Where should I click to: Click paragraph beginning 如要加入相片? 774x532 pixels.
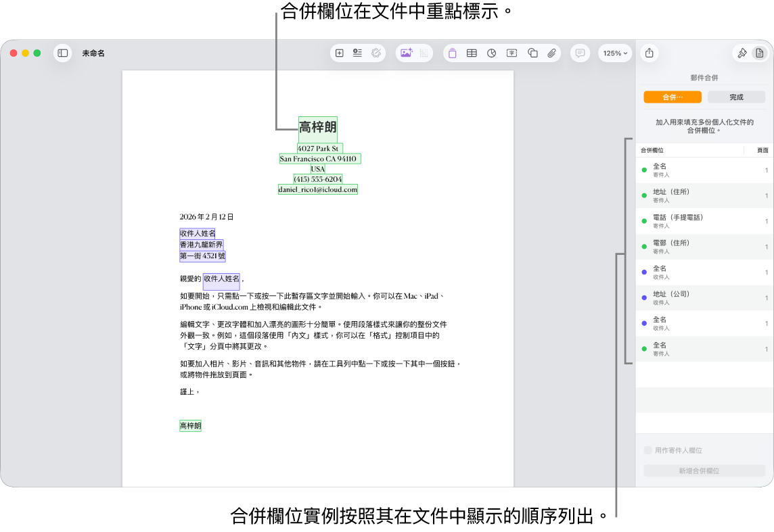coord(321,369)
